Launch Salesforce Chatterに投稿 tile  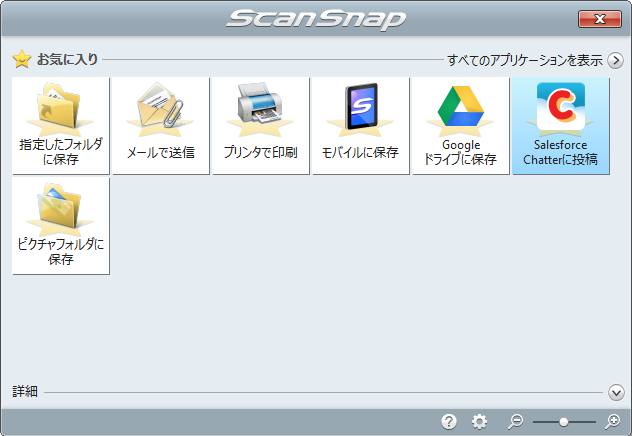[x=560, y=126]
